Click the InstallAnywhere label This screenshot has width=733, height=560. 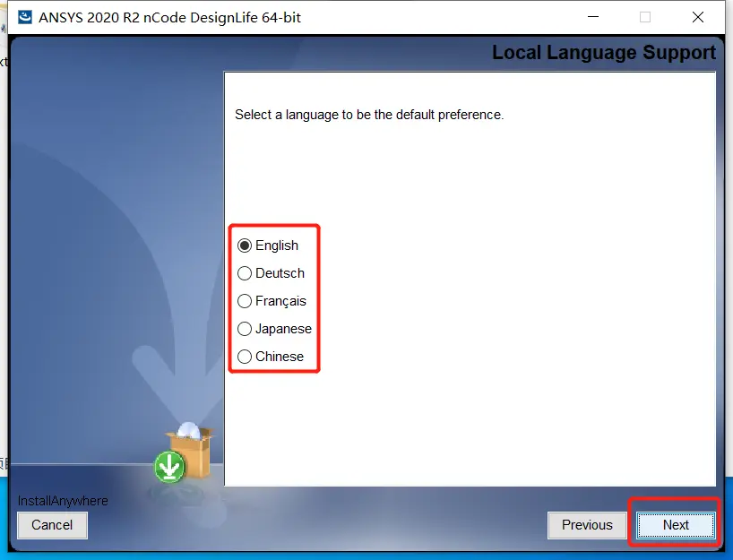[63, 501]
